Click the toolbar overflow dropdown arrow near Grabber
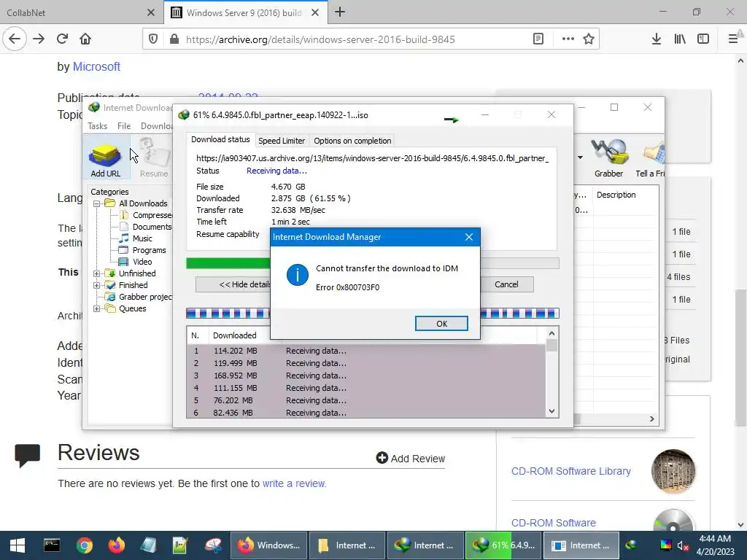Screen dimensions: 747x560 [x=580, y=157]
